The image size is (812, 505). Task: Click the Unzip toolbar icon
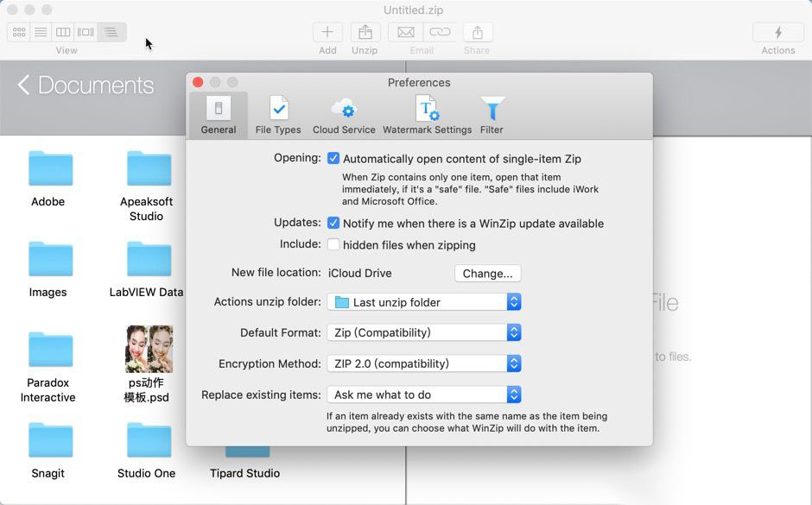(x=365, y=32)
